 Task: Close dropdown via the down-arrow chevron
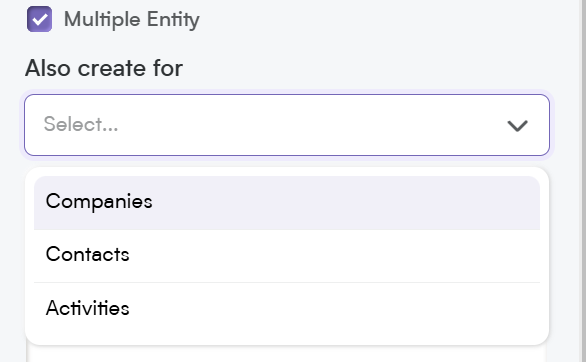pos(517,126)
